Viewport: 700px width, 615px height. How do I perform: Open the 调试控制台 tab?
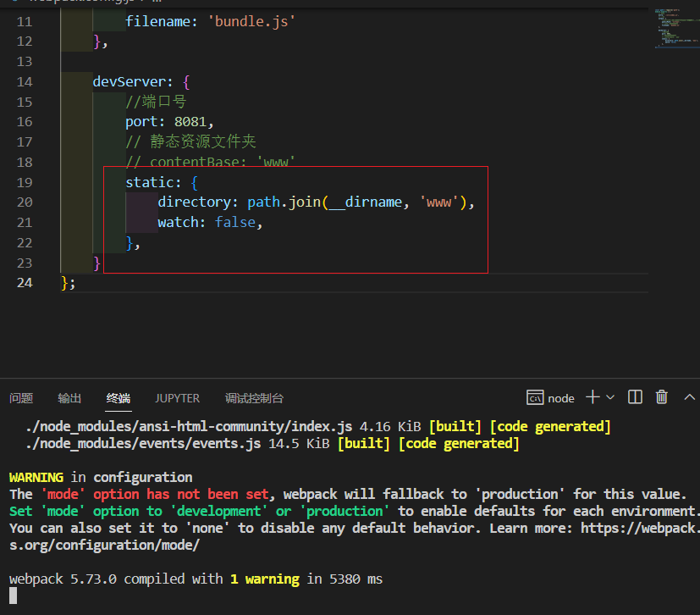[254, 398]
